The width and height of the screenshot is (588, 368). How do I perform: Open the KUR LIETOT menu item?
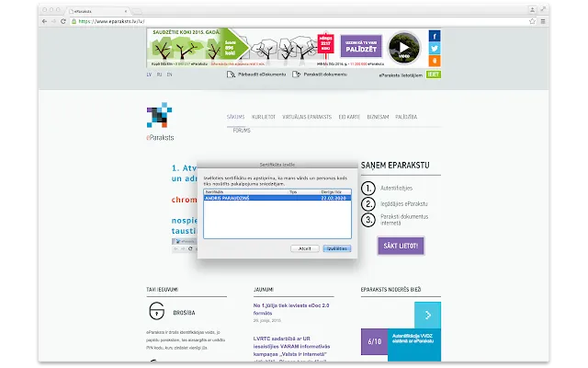tap(264, 117)
